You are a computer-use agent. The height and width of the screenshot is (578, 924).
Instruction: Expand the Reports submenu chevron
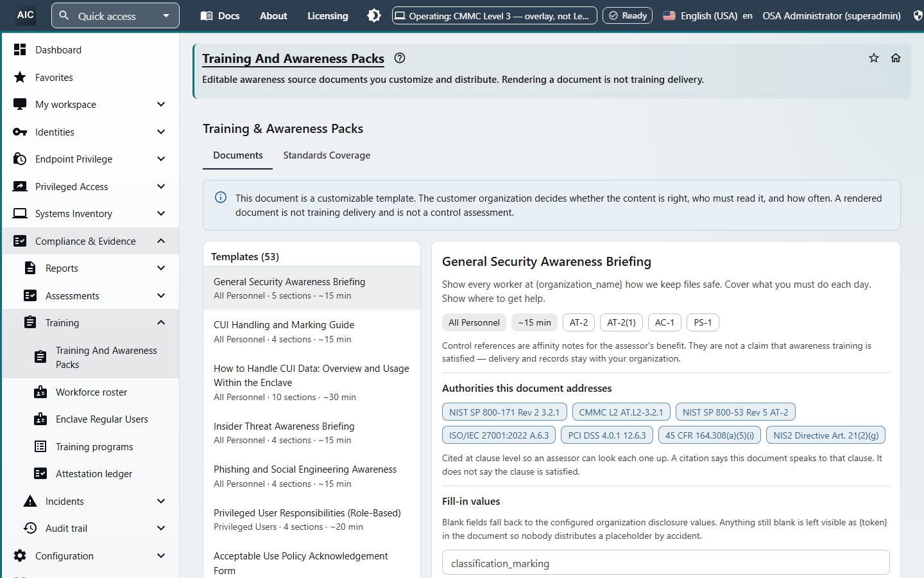161,268
